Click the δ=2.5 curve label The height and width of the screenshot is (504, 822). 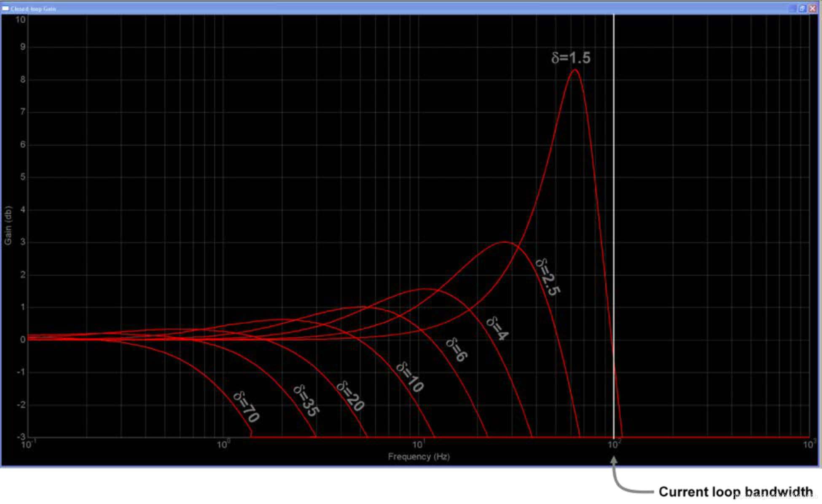pos(548,277)
